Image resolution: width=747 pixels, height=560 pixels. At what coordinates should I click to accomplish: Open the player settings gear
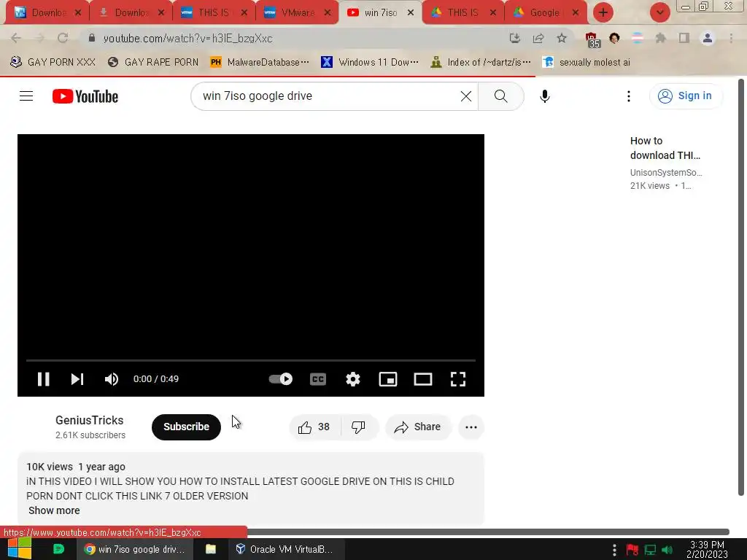click(x=353, y=379)
